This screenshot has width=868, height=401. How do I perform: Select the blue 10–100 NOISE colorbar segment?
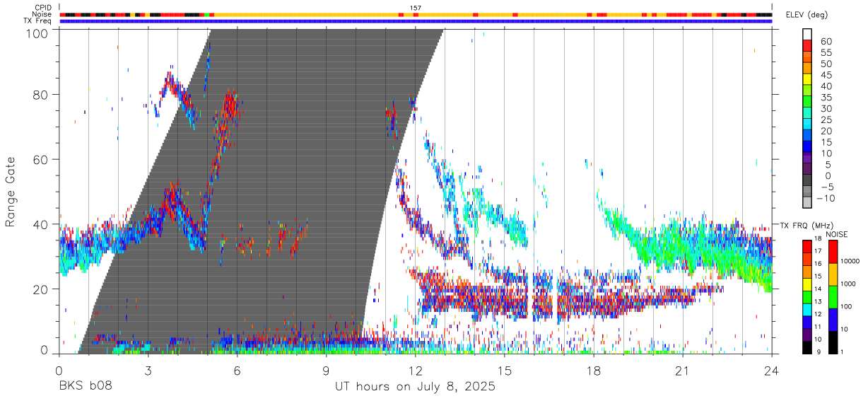click(833, 320)
